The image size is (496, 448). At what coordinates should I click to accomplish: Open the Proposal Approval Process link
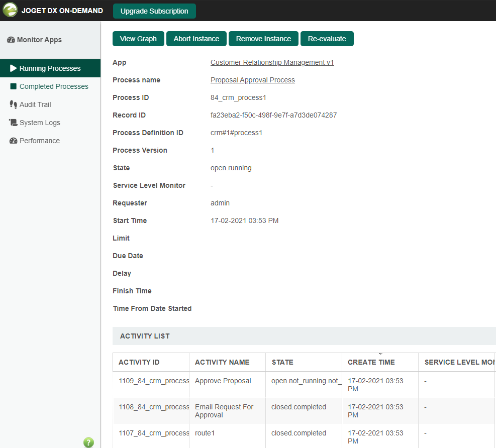click(252, 80)
